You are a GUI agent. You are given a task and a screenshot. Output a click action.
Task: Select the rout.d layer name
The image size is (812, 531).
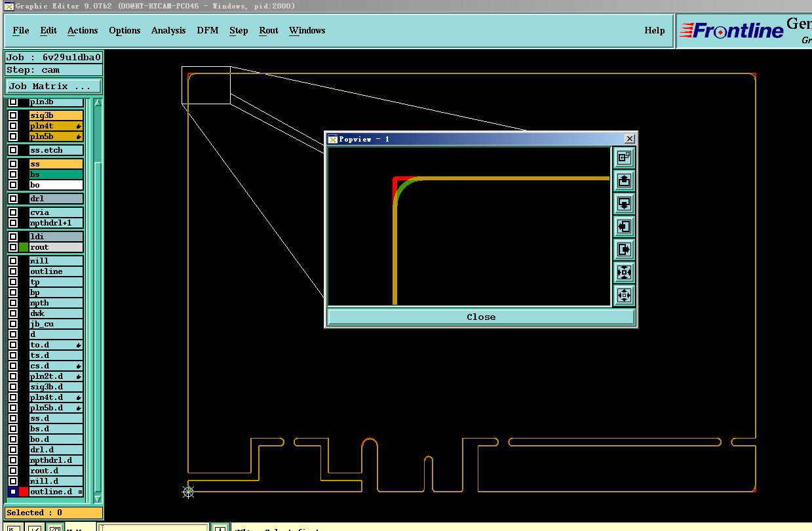pos(56,471)
